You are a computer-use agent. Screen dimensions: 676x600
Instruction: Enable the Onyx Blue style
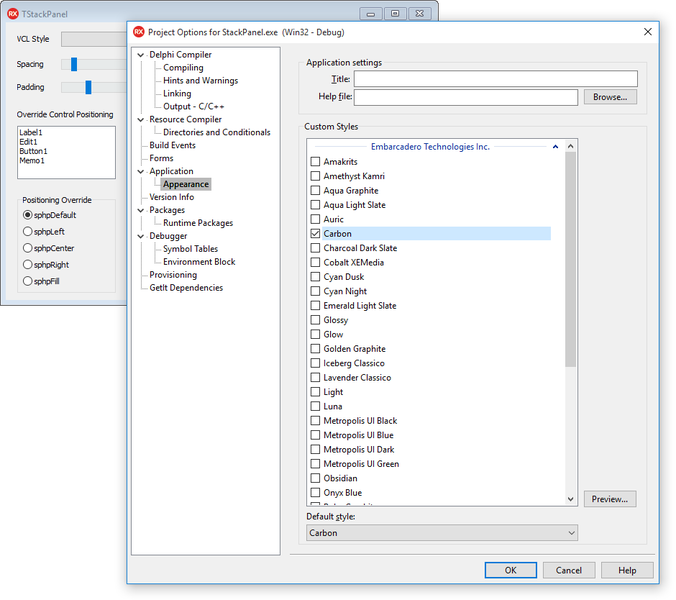315,493
